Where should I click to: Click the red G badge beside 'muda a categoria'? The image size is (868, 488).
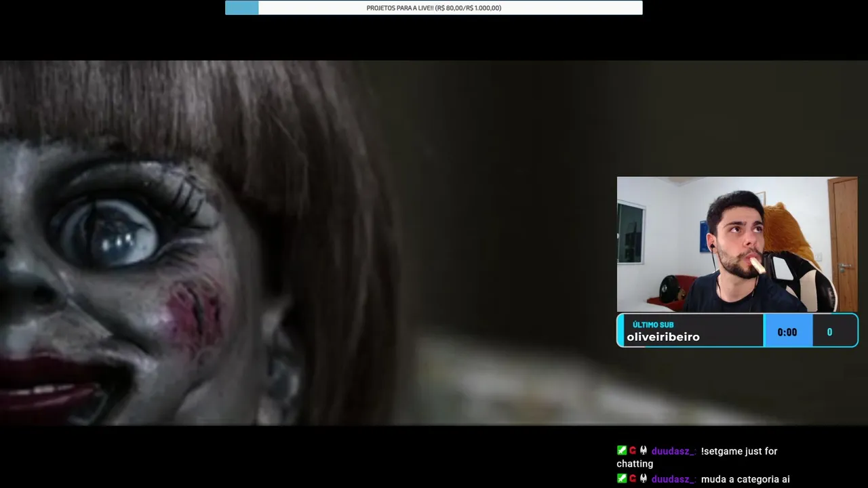[633, 479]
